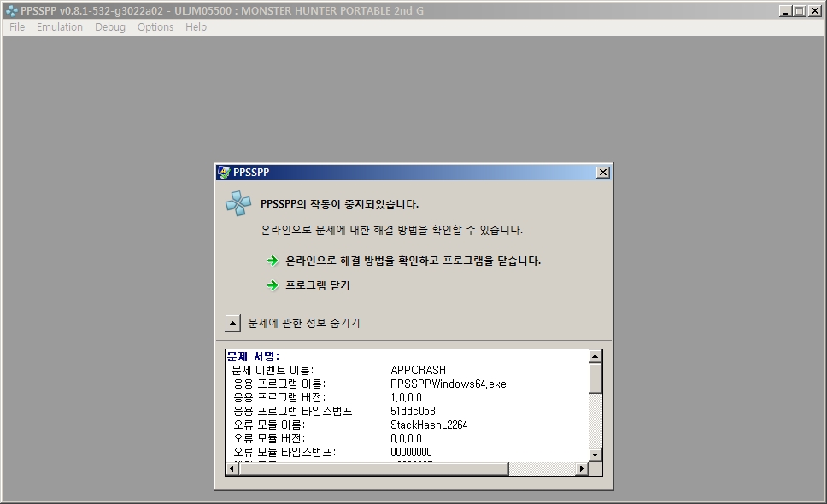This screenshot has height=504, width=827.
Task: Click right arrow of horizontal details scrollbar
Action: click(582, 469)
